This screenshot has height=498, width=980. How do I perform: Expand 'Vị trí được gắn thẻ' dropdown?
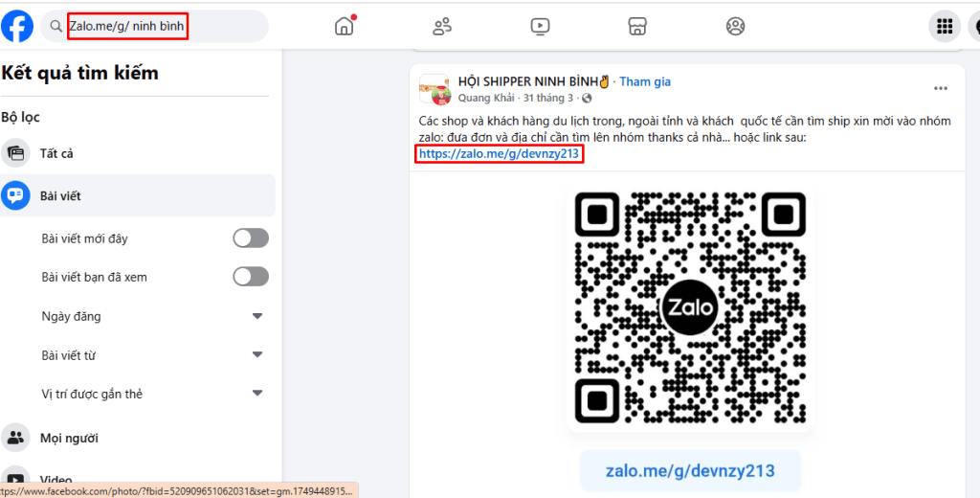tap(256, 394)
